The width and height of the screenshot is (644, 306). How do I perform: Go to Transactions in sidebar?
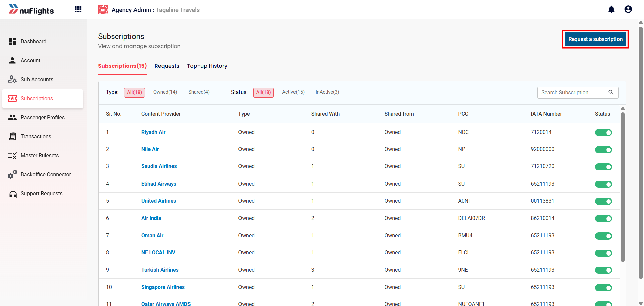pyautogui.click(x=43, y=136)
